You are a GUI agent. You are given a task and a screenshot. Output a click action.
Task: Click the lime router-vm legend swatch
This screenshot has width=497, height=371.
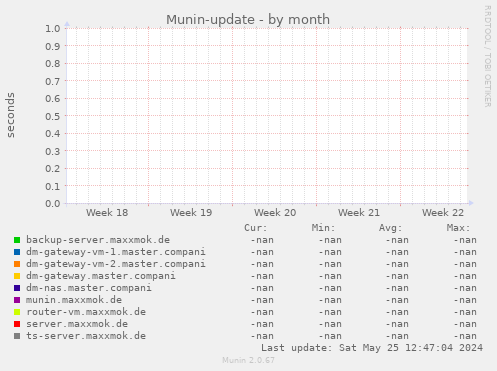click(17, 312)
